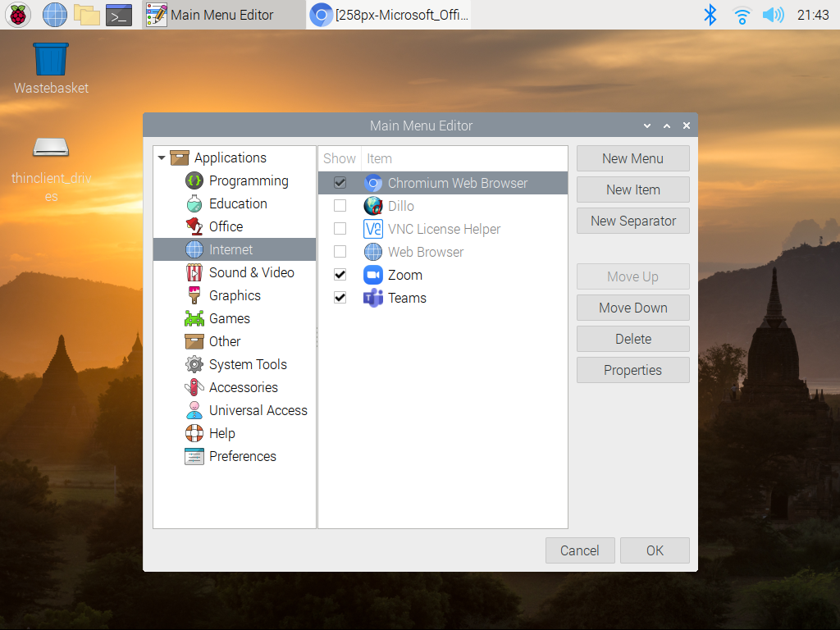Disable the Show checkbox for Teams
This screenshot has width=840, height=630.
pos(340,298)
